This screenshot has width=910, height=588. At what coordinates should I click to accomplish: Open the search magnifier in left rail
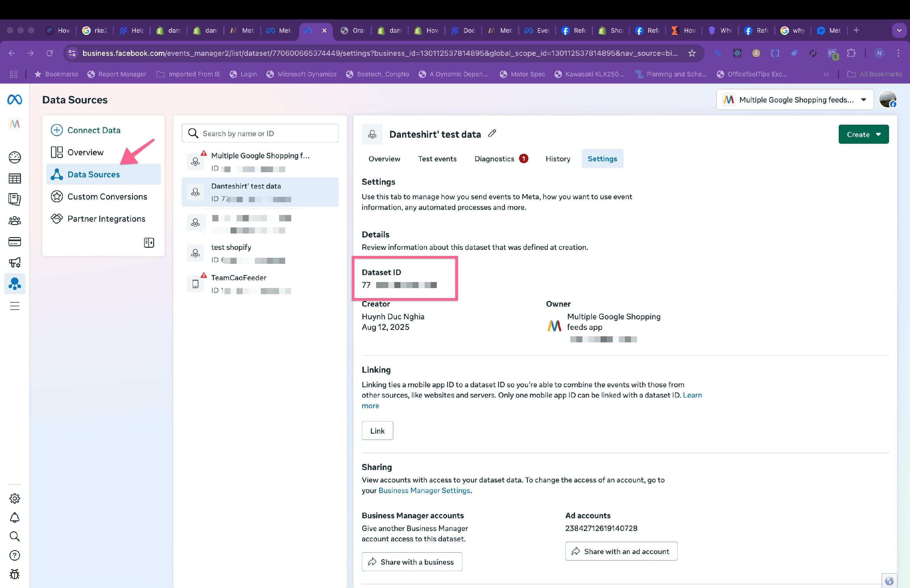coord(15,536)
